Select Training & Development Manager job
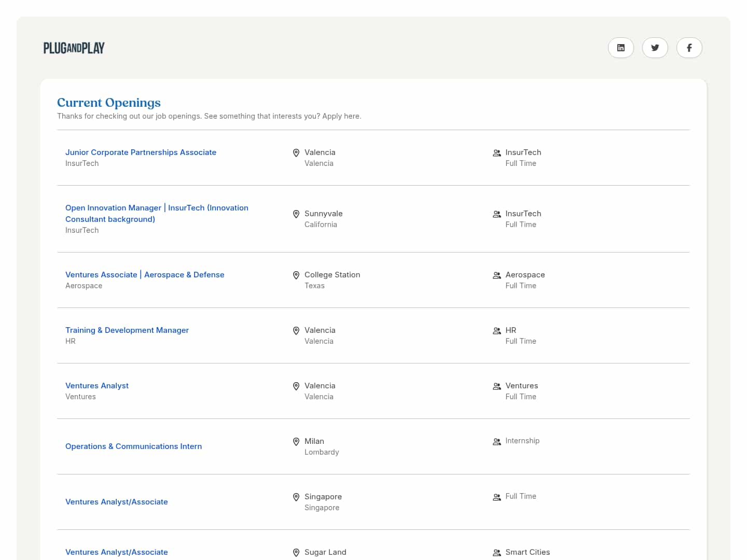Viewport: 747px width, 560px height. [127, 330]
